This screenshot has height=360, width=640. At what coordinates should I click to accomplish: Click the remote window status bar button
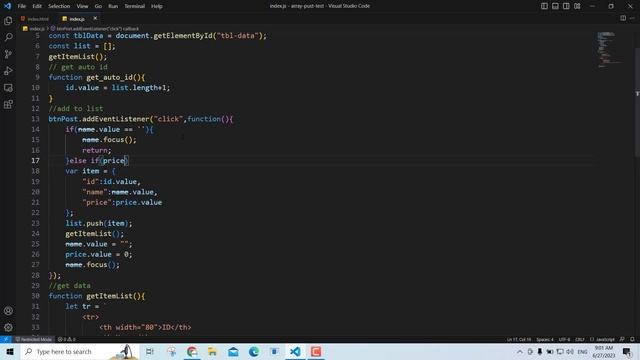pos(6,339)
